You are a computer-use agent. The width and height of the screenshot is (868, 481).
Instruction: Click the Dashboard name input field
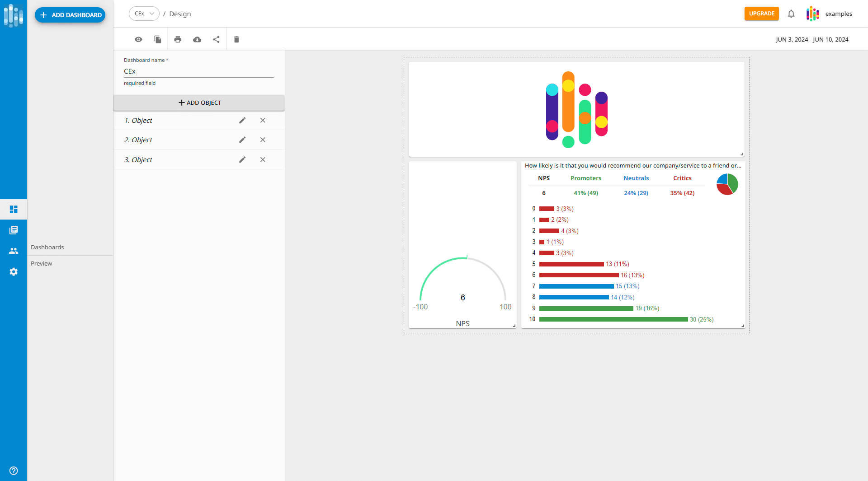[198, 71]
